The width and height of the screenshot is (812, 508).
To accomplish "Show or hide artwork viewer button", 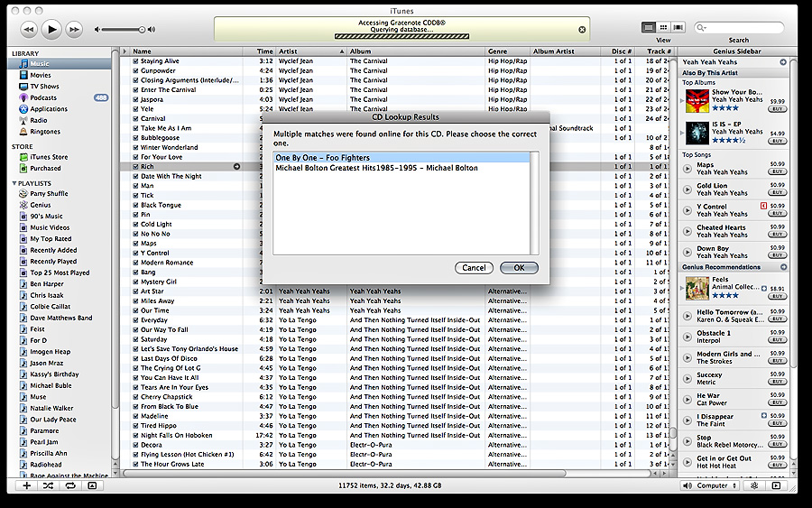I will click(x=92, y=485).
